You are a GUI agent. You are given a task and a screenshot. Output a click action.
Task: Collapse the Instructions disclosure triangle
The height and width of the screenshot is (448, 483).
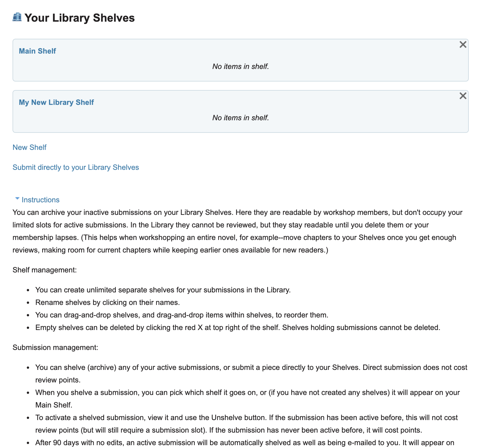click(17, 199)
